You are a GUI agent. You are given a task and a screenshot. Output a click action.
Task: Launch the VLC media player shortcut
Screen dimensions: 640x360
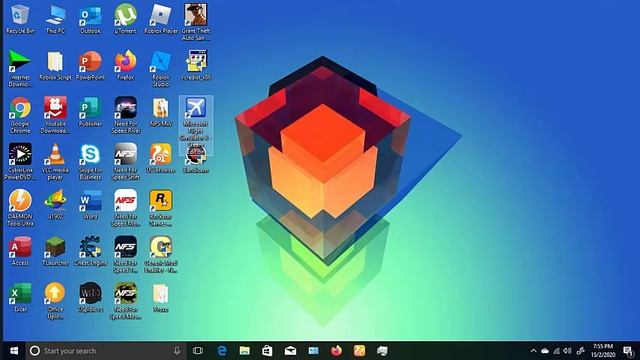(55, 162)
